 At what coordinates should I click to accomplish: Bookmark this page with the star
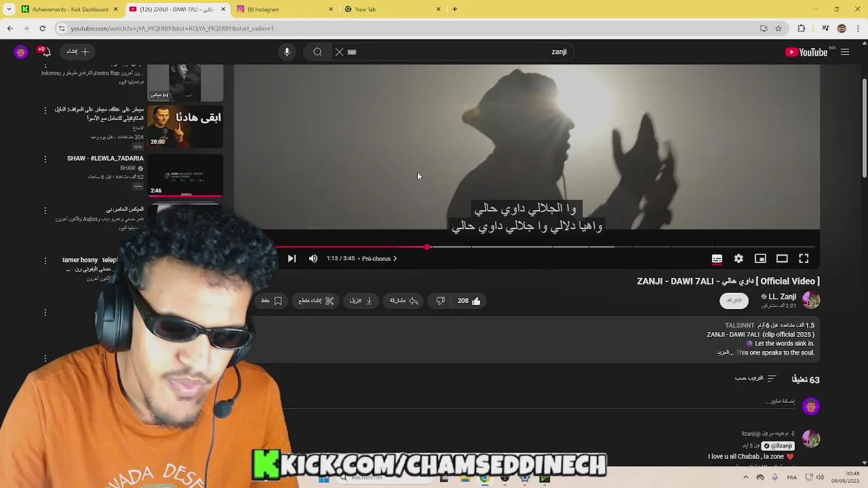point(778,28)
